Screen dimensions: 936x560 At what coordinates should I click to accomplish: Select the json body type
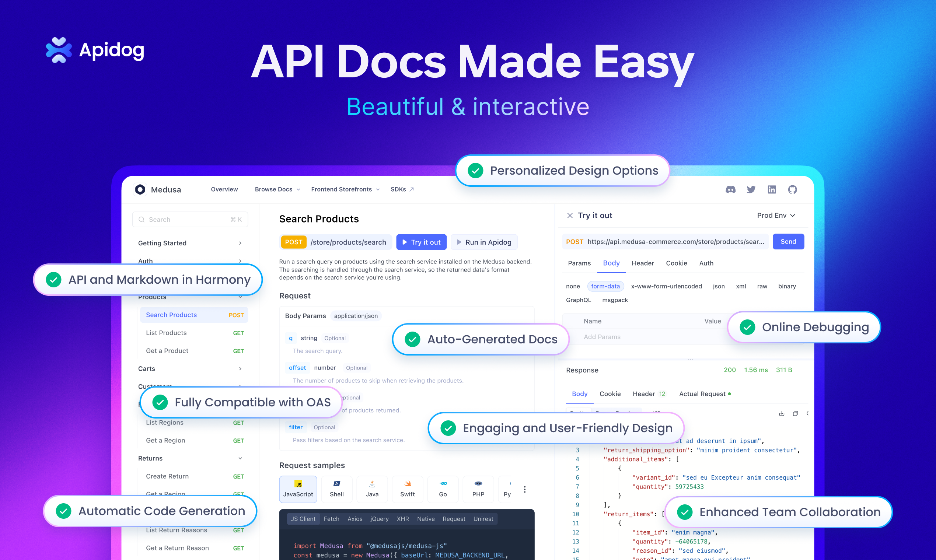[719, 286]
